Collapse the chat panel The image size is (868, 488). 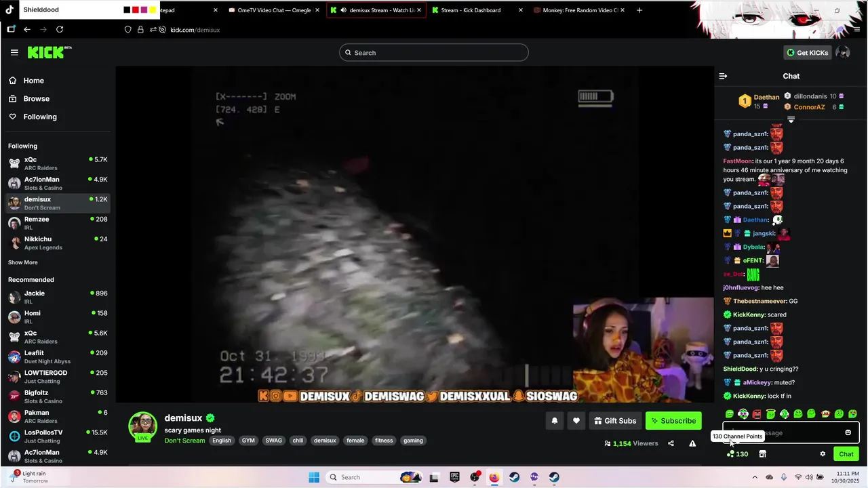[723, 76]
